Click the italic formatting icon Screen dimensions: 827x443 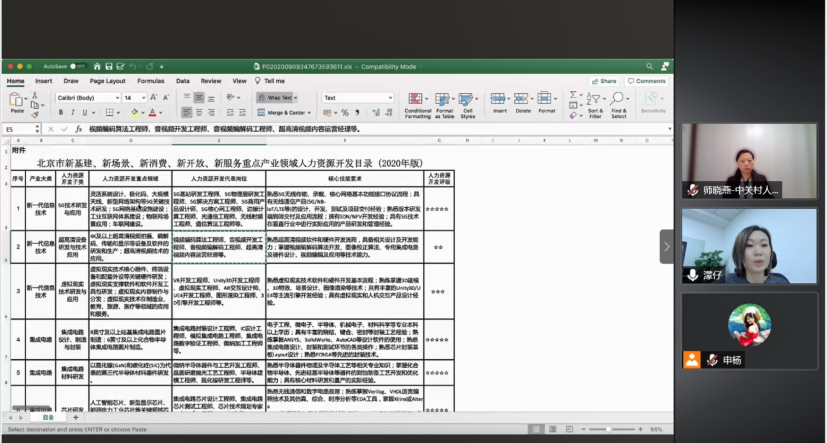pyautogui.click(x=72, y=113)
